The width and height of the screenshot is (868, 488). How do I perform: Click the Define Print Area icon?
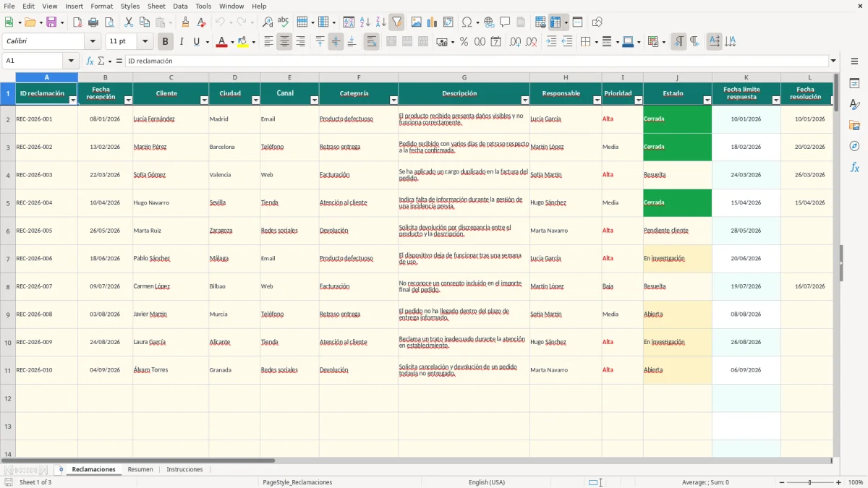pyautogui.click(x=540, y=22)
